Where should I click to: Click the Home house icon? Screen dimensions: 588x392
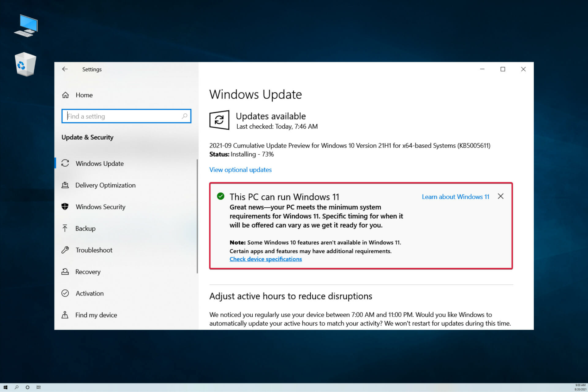[x=65, y=95]
